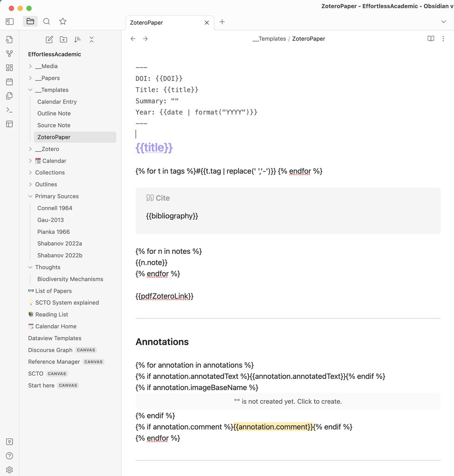Navigate forward with right arrow
This screenshot has height=476, width=454.
pyautogui.click(x=146, y=38)
